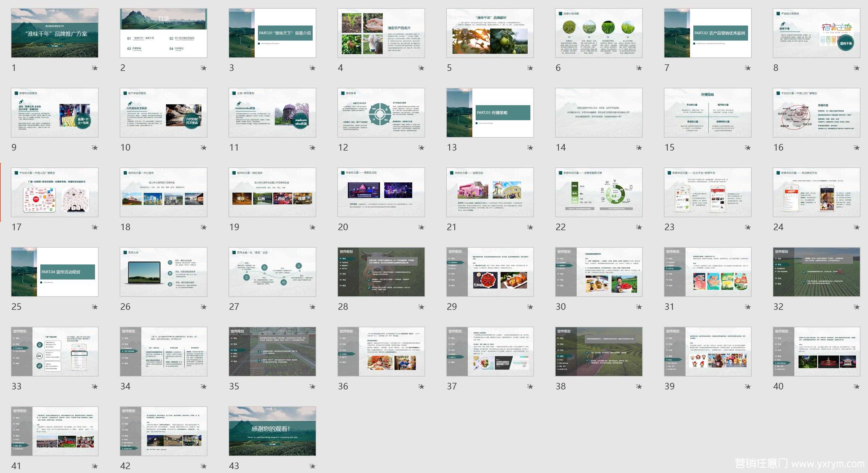
Task: Select slide 12 thumbnail with circular diagram
Action: [x=381, y=112]
